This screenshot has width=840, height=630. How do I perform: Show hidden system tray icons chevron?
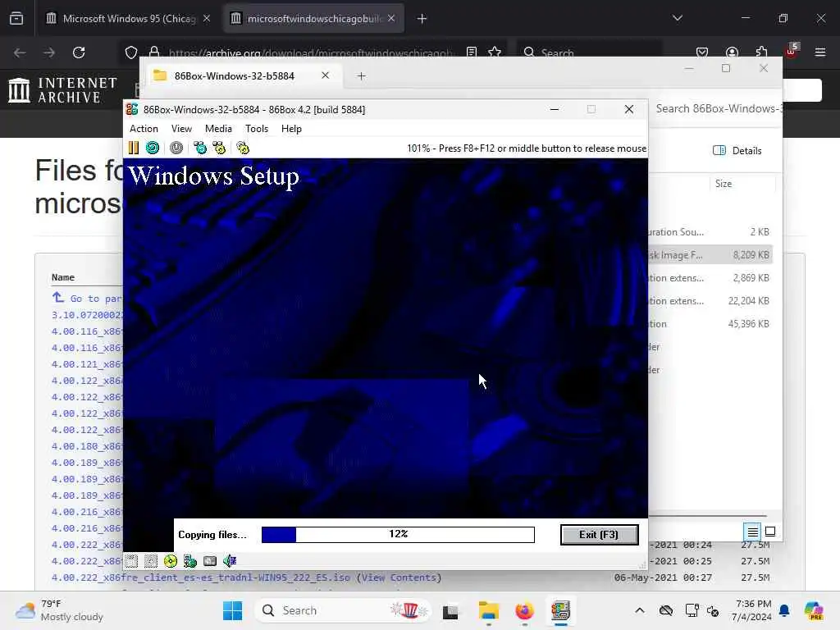coord(640,610)
